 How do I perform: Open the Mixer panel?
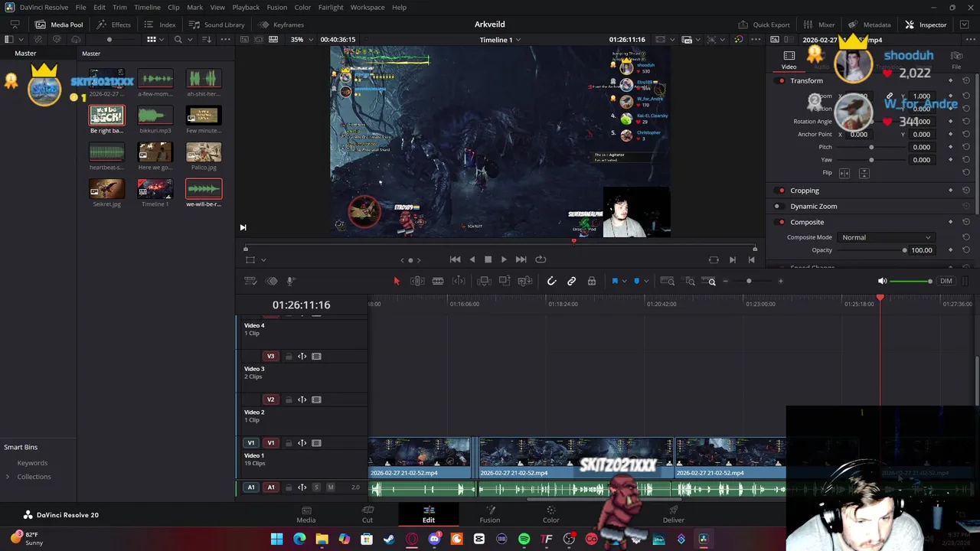(819, 24)
